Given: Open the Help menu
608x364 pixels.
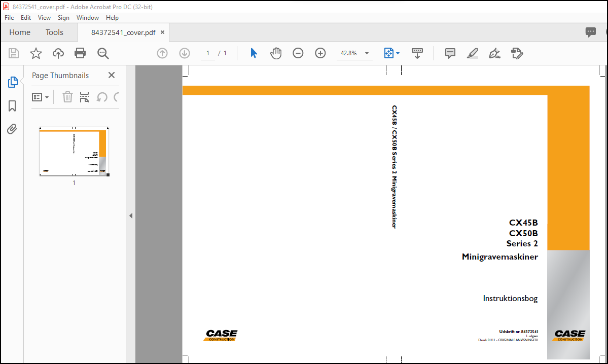Looking at the screenshot, I should [x=112, y=18].
